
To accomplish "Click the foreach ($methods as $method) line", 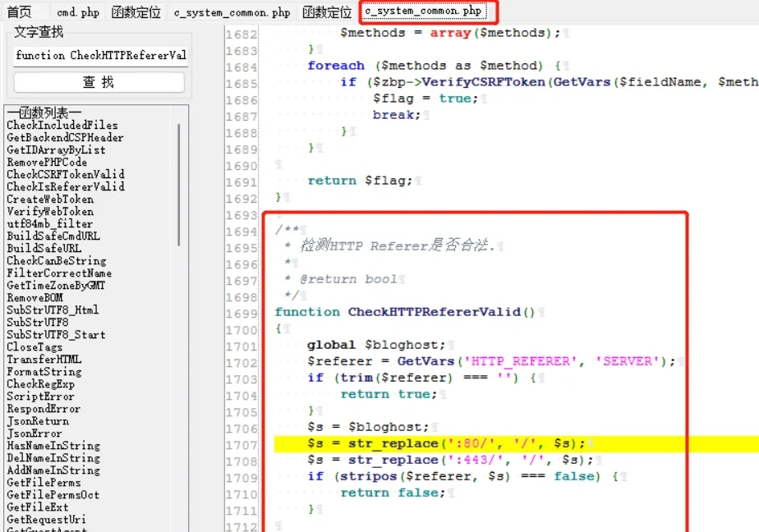I will coord(434,66).
